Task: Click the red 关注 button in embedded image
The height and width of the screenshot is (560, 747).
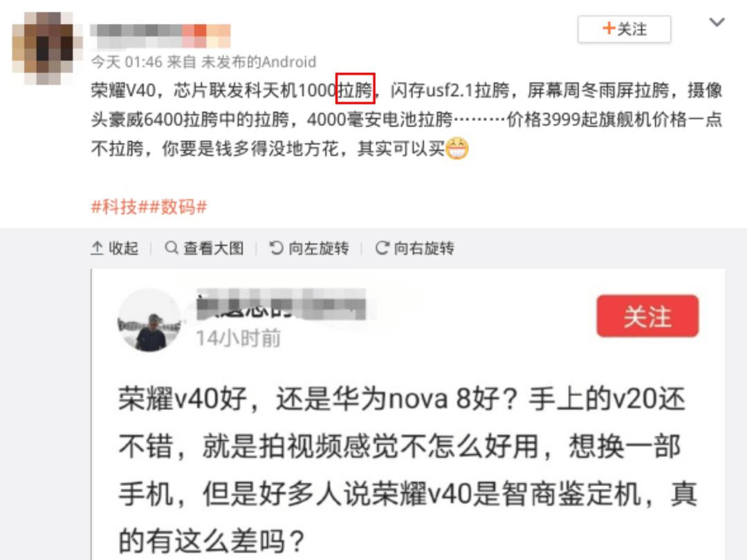Action: 647,316
